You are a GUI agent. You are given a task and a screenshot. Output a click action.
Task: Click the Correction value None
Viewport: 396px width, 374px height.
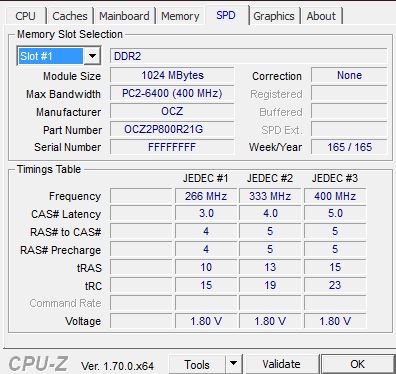tap(349, 75)
